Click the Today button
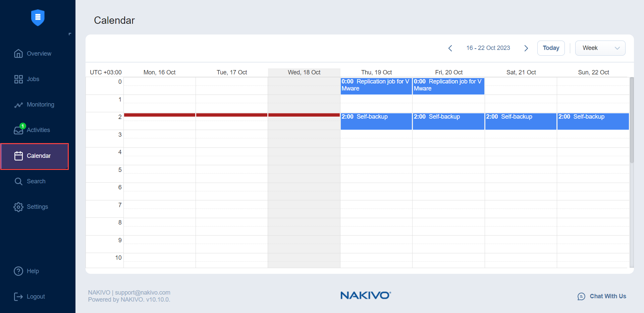644x313 pixels. [x=551, y=48]
